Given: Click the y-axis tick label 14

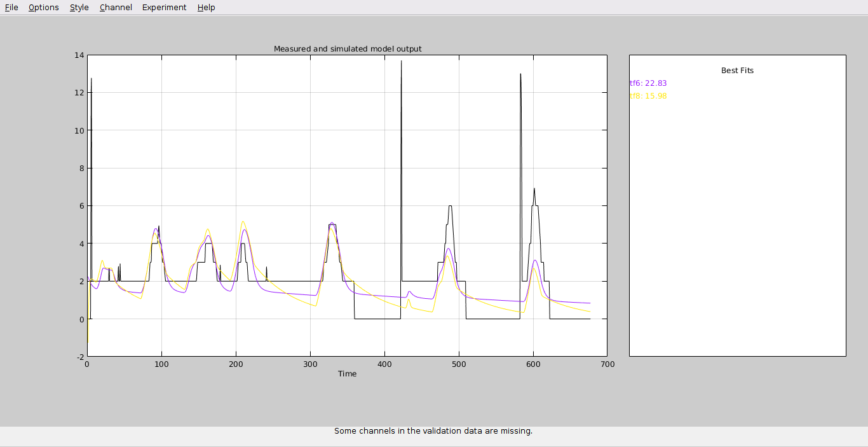Looking at the screenshot, I should pyautogui.click(x=79, y=55).
